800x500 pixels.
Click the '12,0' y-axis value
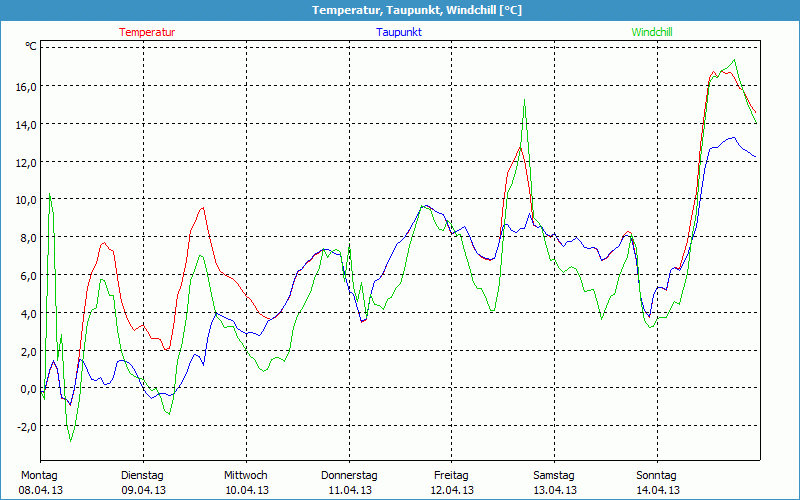pos(26,162)
